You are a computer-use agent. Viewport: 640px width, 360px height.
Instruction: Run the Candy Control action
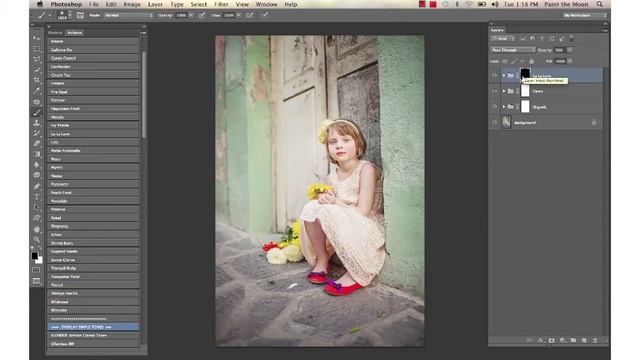(93, 58)
